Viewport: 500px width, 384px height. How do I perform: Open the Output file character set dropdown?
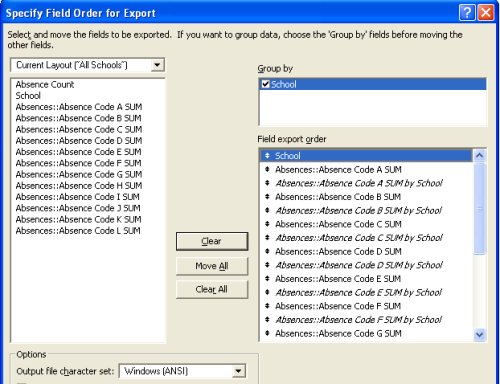coord(238,371)
